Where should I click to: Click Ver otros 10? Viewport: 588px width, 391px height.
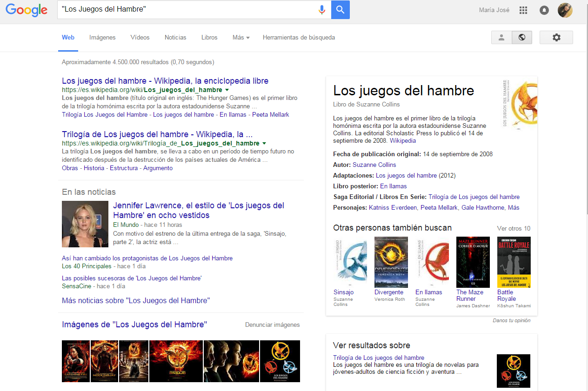(514, 228)
